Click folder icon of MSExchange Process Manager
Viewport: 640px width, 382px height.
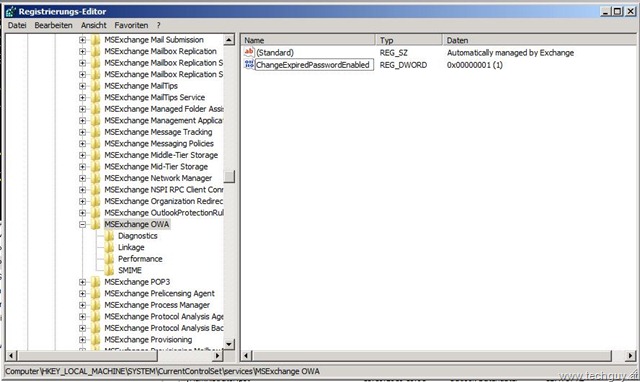pyautogui.click(x=96, y=305)
